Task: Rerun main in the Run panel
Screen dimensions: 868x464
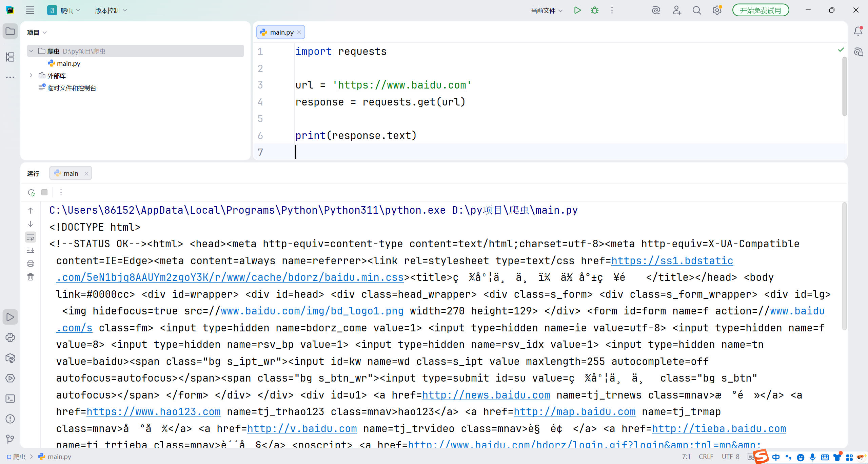Action: [32, 192]
